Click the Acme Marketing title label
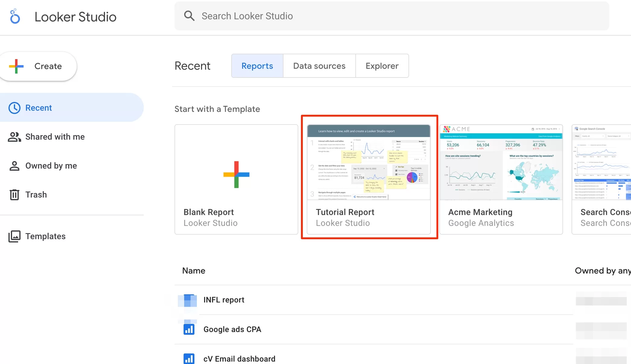This screenshot has height=364, width=631. (x=480, y=212)
